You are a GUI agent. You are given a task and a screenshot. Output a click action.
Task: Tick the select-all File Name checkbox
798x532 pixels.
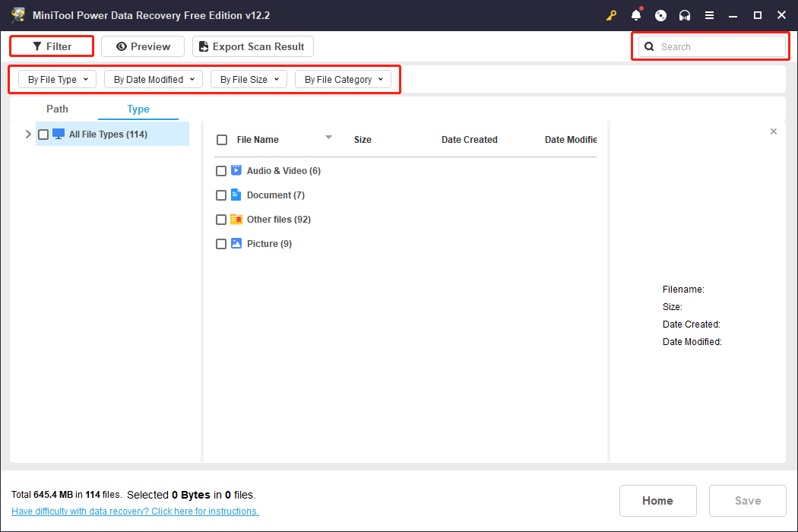coord(222,140)
